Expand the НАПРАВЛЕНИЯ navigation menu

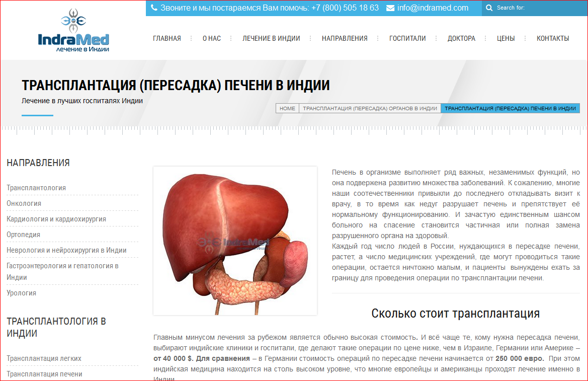(345, 38)
